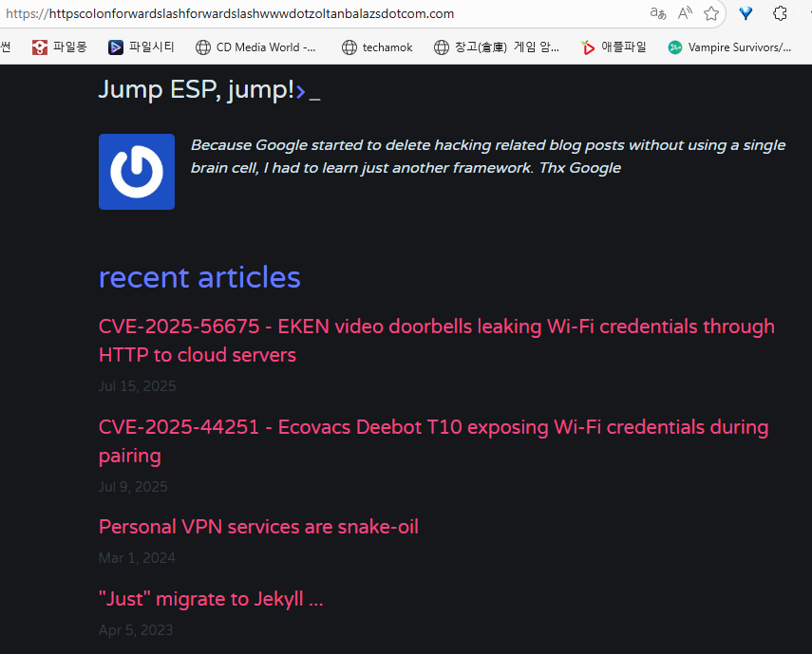The image size is (812, 654).
Task: Click the Jump ESP, jump! site title
Action: (x=197, y=89)
